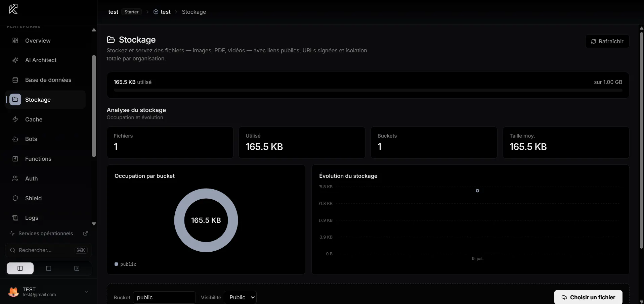Click the upload cloud icon in Choisir un fichier
Image resolution: width=644 pixels, height=304 pixels.
point(564,297)
